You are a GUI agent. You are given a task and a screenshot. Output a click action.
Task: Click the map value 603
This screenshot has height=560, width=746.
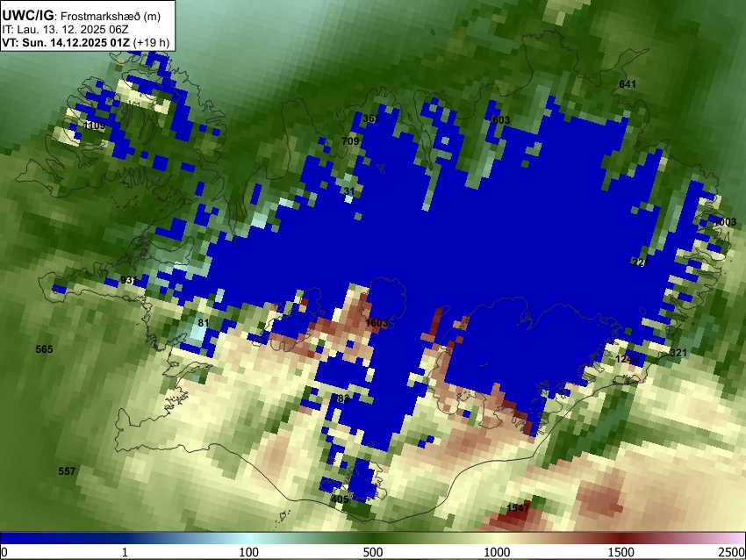[x=501, y=120]
